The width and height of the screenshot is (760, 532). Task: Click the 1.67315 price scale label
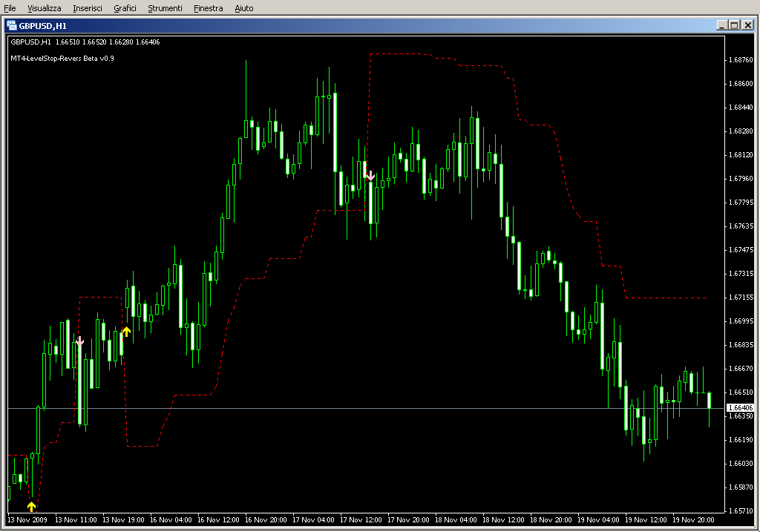[741, 274]
